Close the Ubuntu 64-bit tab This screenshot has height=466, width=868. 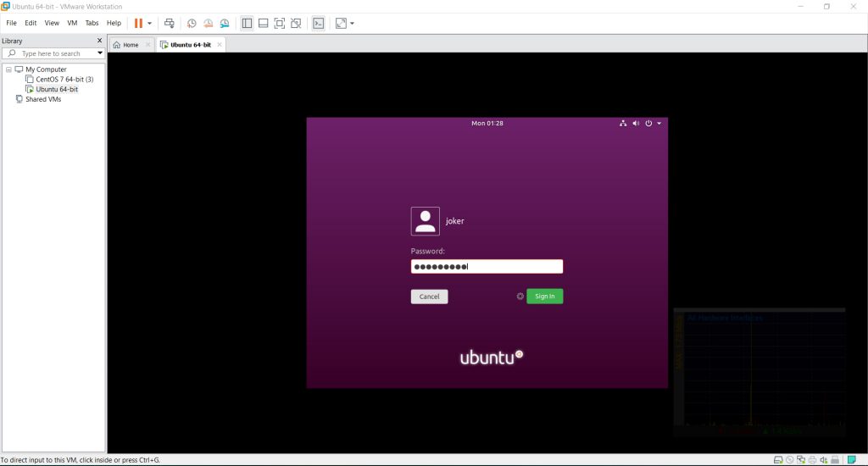[220, 45]
